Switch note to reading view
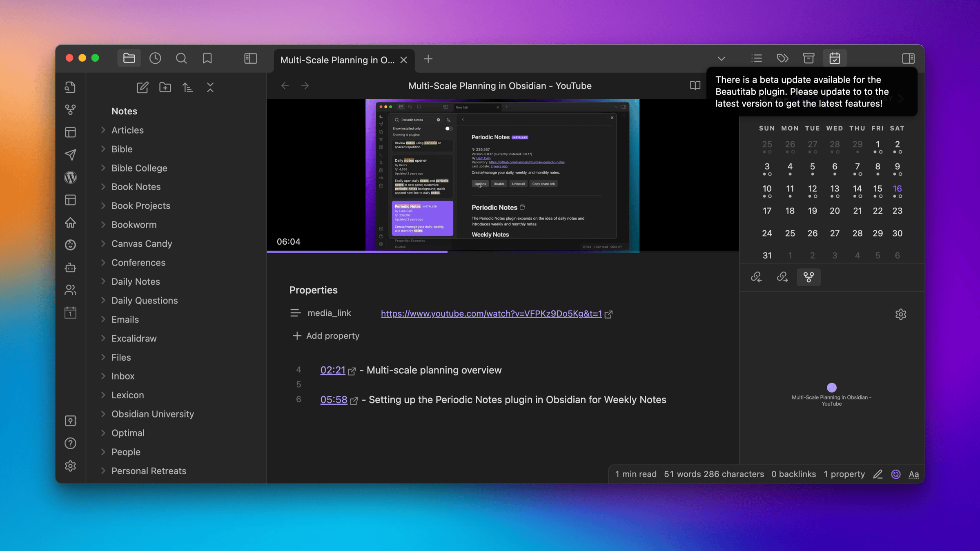Screen dimensions: 980x551 click(x=695, y=85)
